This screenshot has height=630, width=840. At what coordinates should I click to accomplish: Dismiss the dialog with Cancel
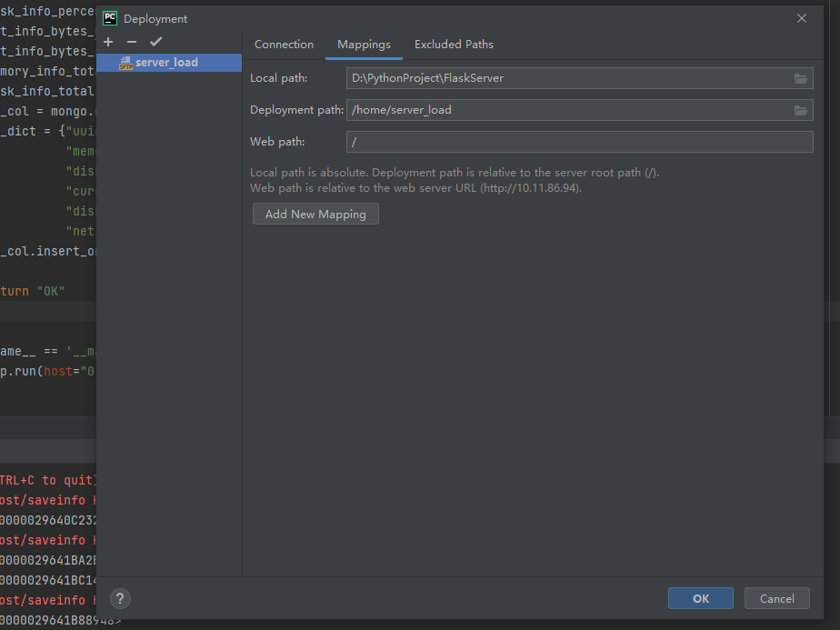tap(776, 598)
